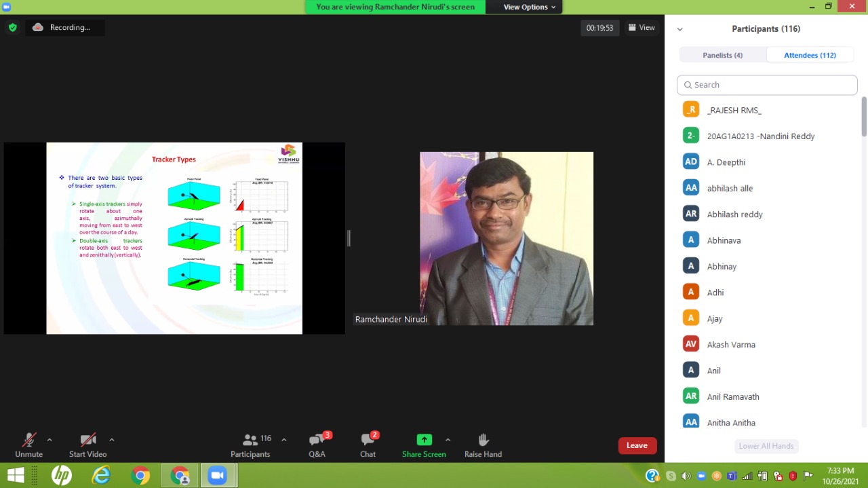The width and height of the screenshot is (868, 488).
Task: Open the Windows Start menu
Action: (16, 475)
